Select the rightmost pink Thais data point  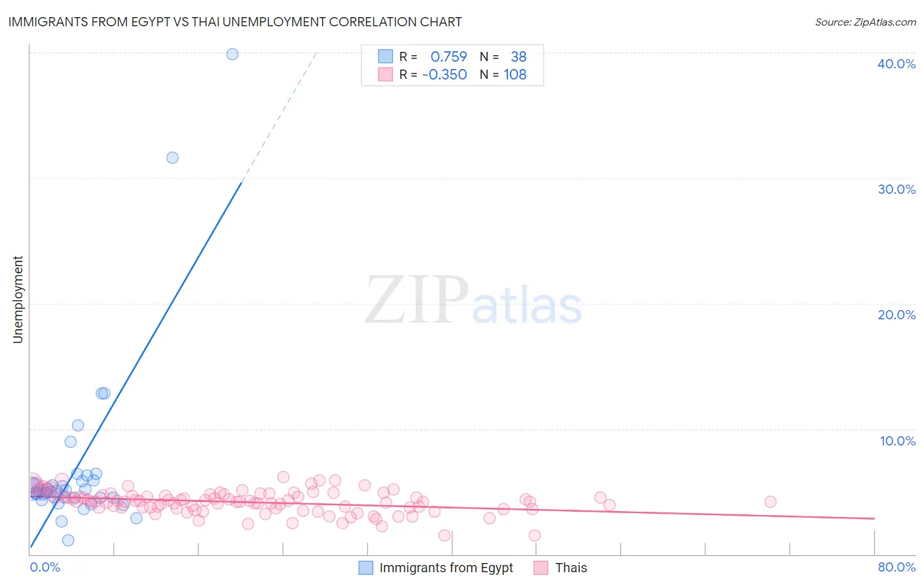(x=770, y=501)
